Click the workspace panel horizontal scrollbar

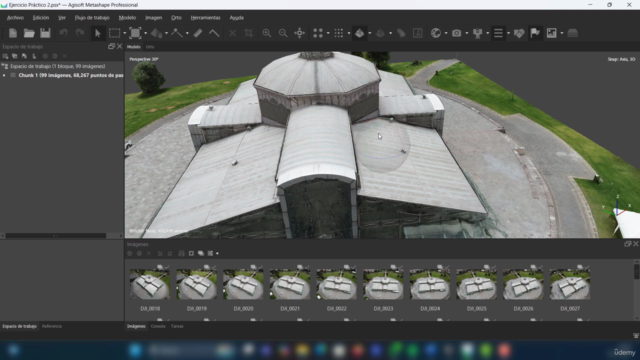[x=56, y=236]
